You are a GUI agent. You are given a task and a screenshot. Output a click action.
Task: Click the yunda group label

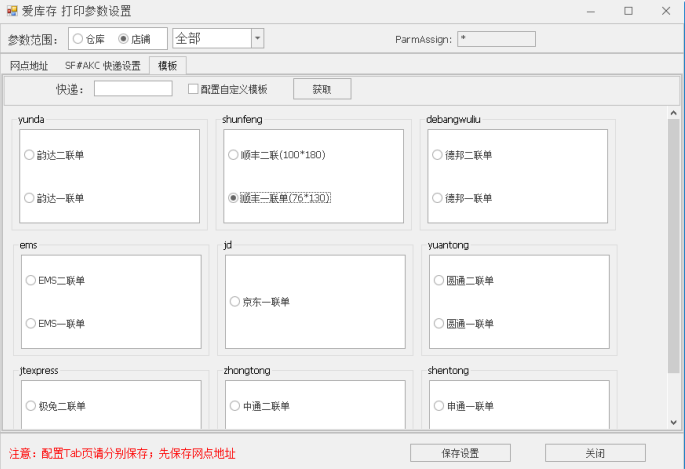pos(31,119)
